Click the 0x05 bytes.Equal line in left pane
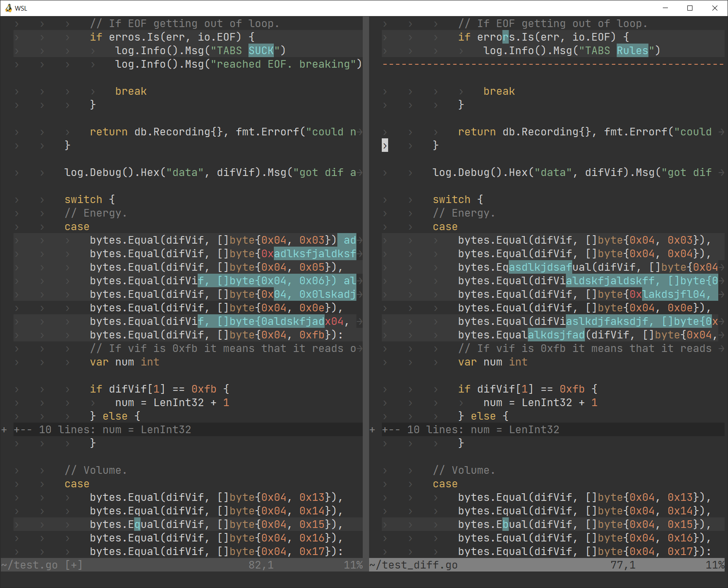728x588 pixels. [x=216, y=267]
